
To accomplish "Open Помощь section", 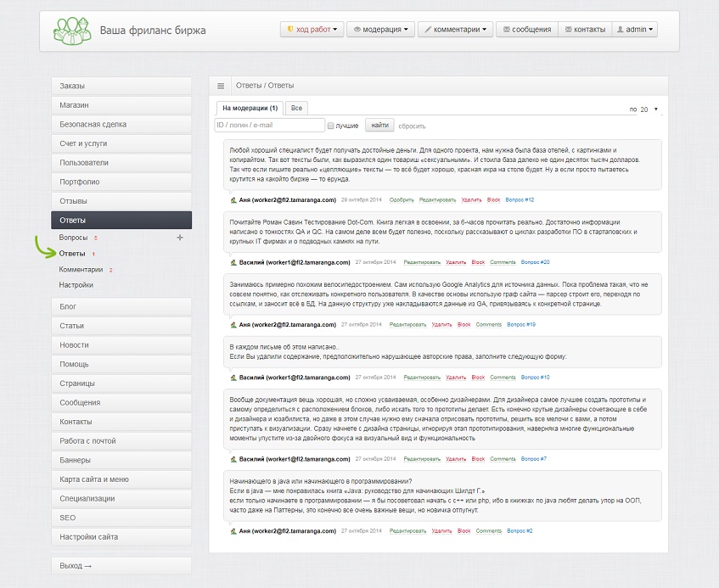I will pos(121,364).
